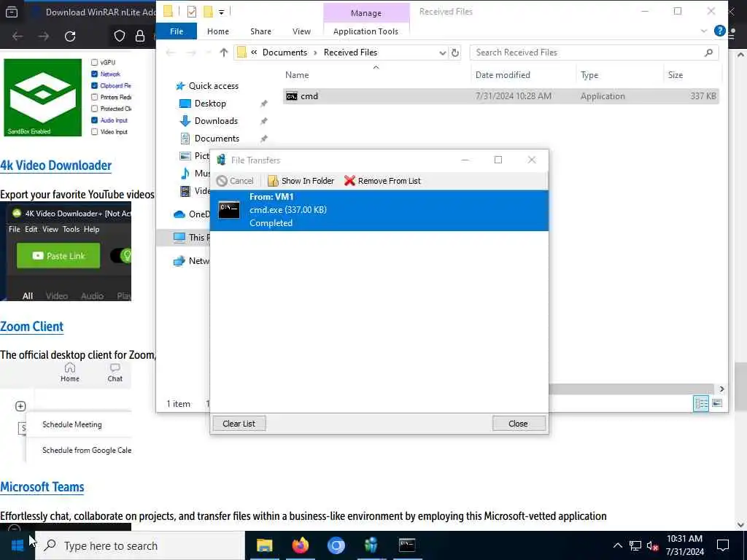Click the Up folder arrow in Explorer
This screenshot has height=560, width=747.
(223, 52)
